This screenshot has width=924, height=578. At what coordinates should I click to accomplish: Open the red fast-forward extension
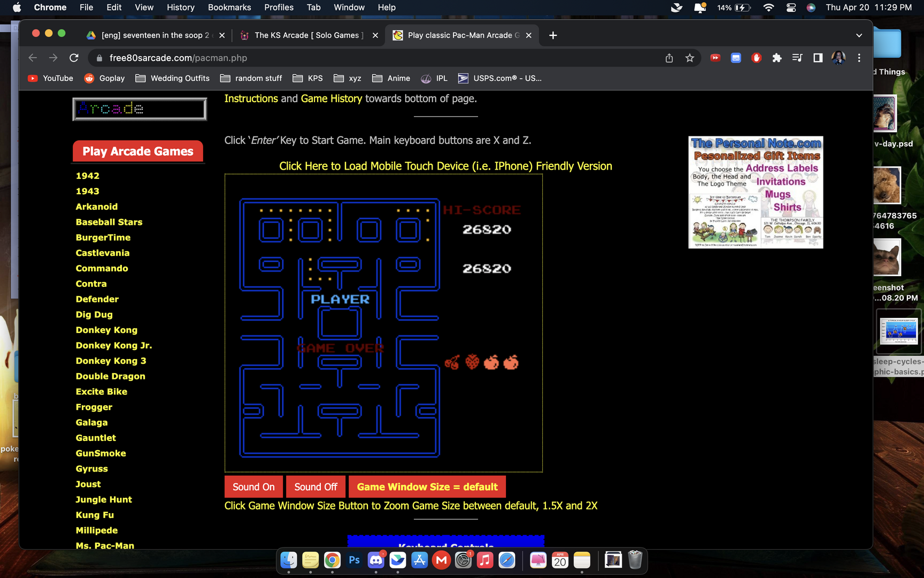(715, 58)
